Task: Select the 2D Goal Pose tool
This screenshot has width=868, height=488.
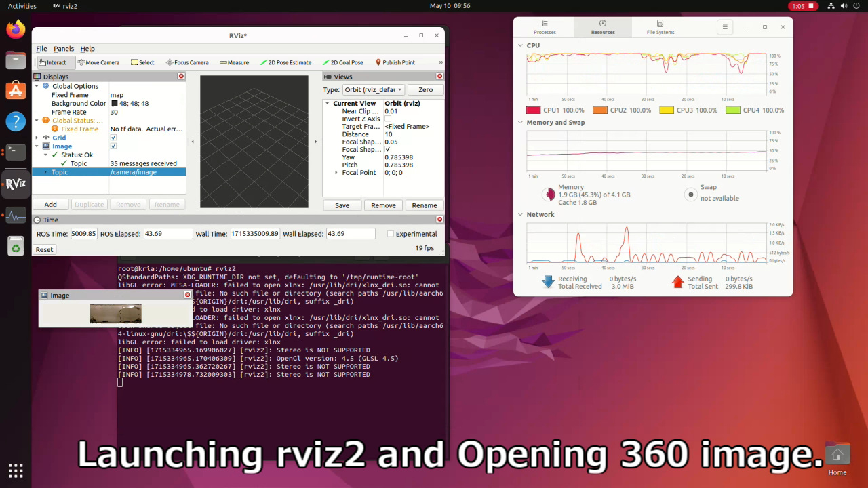Action: tap(342, 62)
